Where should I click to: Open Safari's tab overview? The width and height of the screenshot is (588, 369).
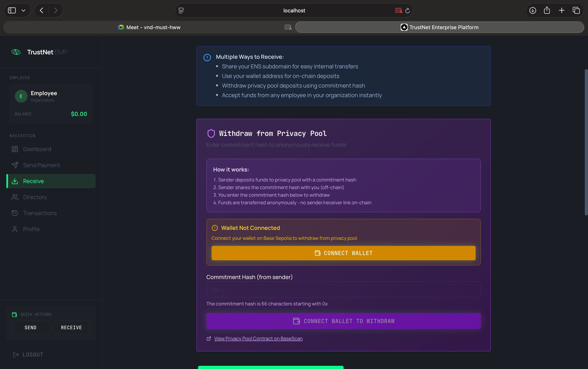pos(577,10)
